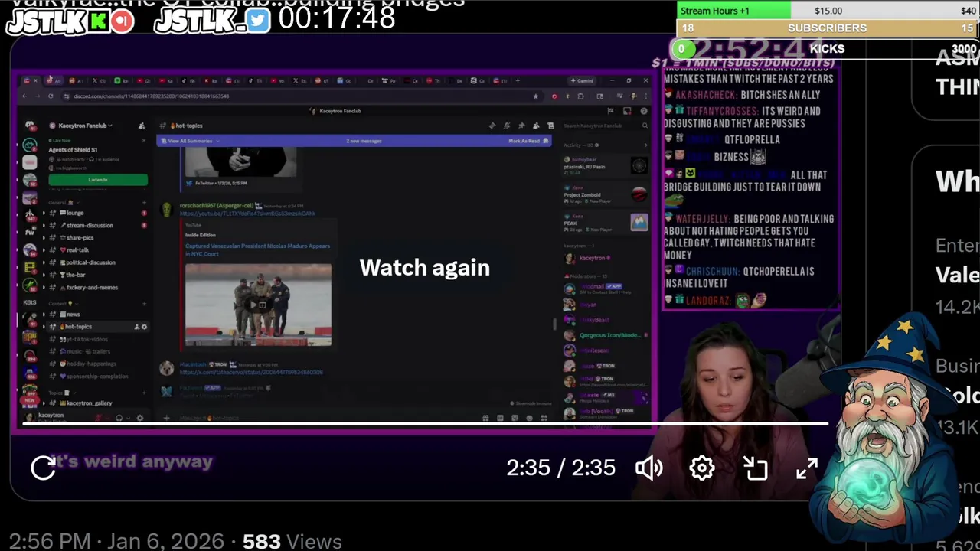Click Mark As Read in the new messages bar

pyautogui.click(x=528, y=141)
